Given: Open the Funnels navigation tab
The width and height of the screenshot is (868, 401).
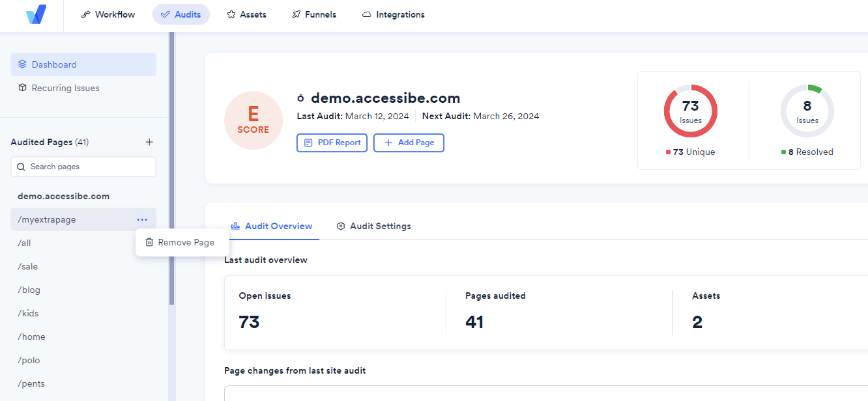Looking at the screenshot, I should click(x=314, y=14).
